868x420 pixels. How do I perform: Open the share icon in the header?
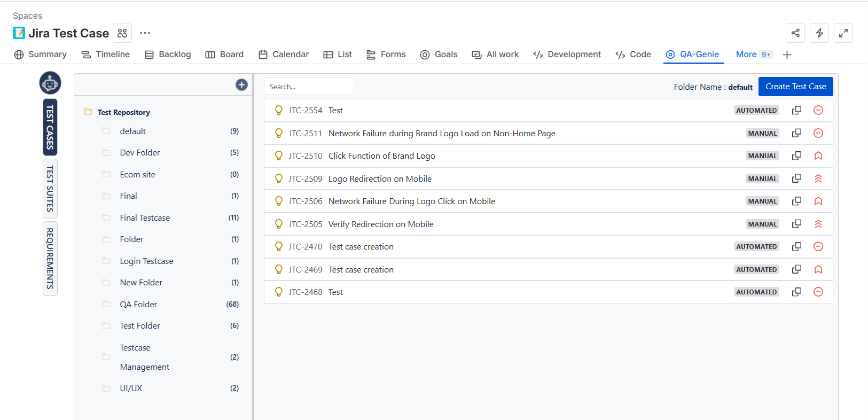pos(795,33)
